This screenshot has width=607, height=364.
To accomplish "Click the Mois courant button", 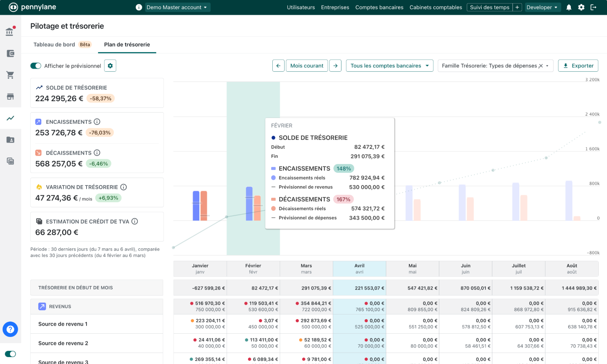I will click(307, 66).
